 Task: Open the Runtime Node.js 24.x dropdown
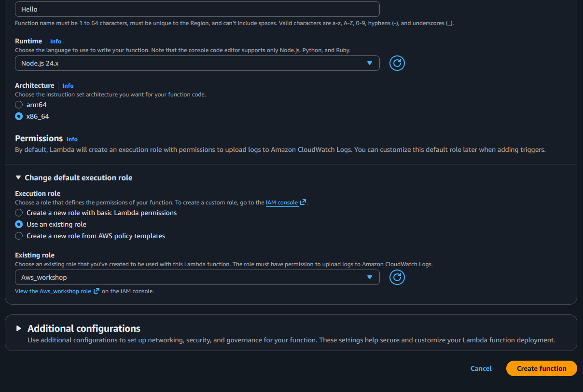[x=197, y=63]
